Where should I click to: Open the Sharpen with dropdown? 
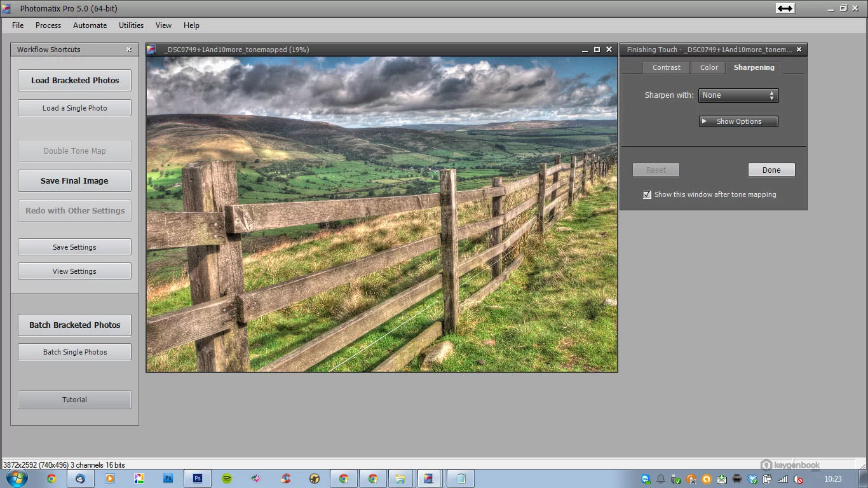point(738,95)
